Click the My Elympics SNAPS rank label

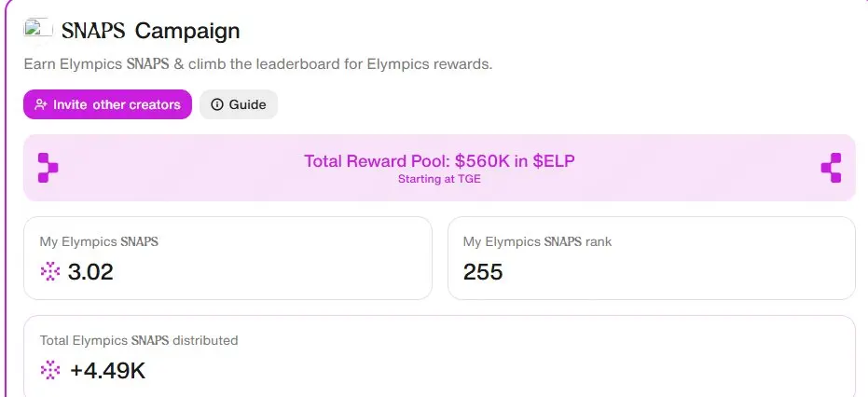click(538, 242)
